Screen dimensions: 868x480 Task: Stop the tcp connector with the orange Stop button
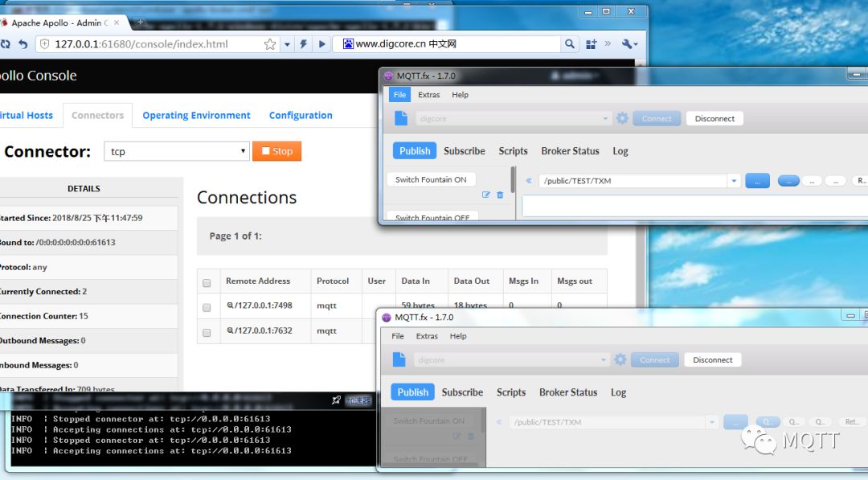(x=276, y=151)
